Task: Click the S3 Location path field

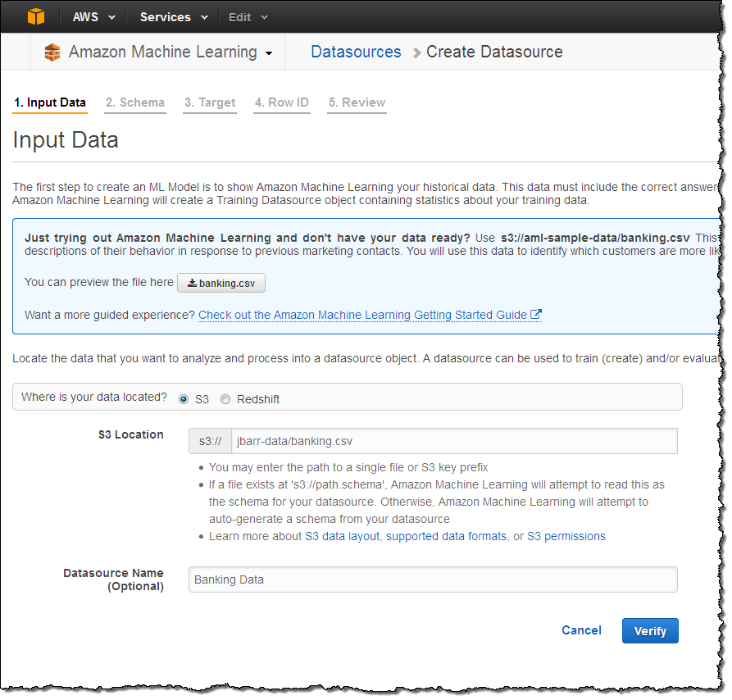Action: (x=453, y=441)
